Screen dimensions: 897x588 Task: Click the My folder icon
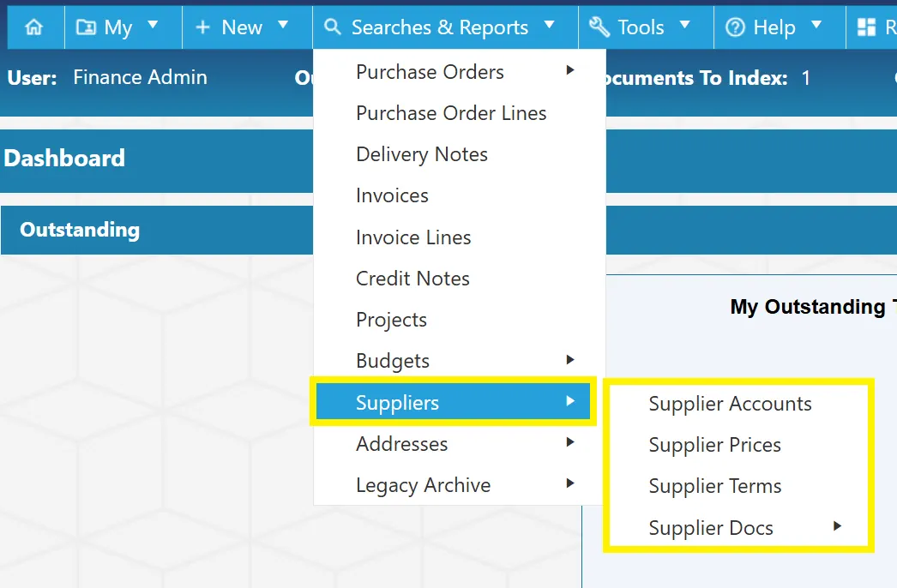pos(86,27)
